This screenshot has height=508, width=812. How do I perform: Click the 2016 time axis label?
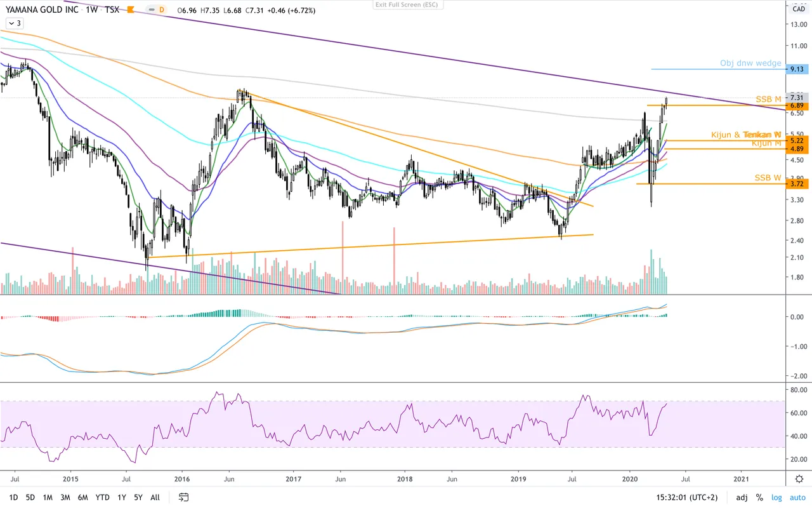(182, 479)
